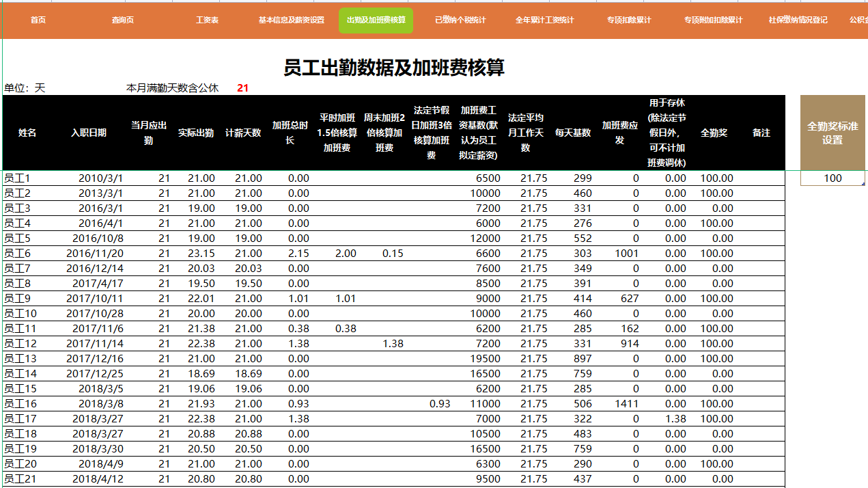Select the 单位：天 label cell
This screenshot has width=868, height=488.
pos(25,88)
